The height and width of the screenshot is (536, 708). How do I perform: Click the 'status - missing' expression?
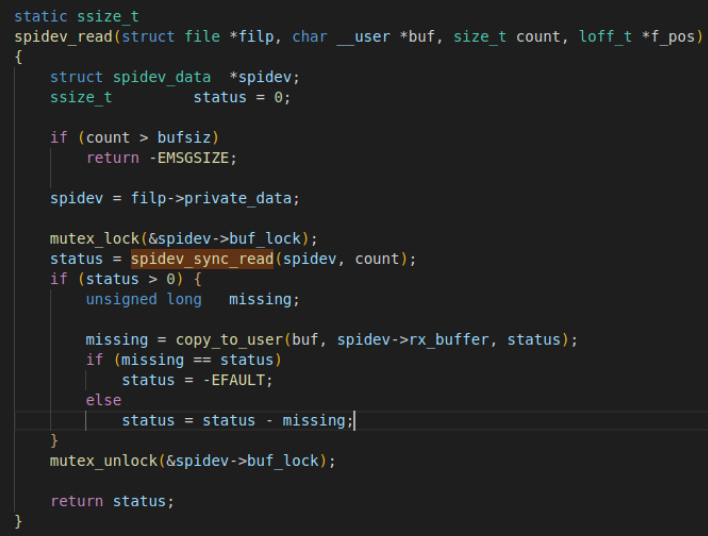coord(274,421)
